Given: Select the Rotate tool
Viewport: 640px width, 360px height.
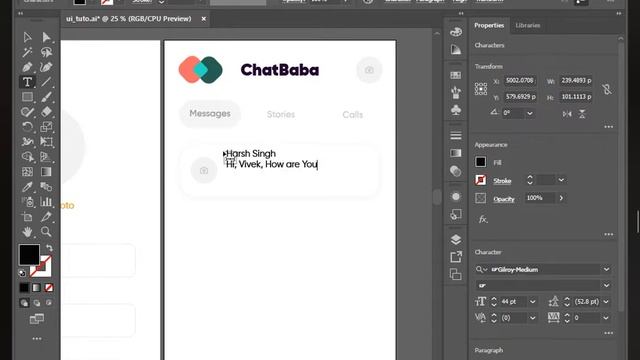Looking at the screenshot, I should [27, 127].
